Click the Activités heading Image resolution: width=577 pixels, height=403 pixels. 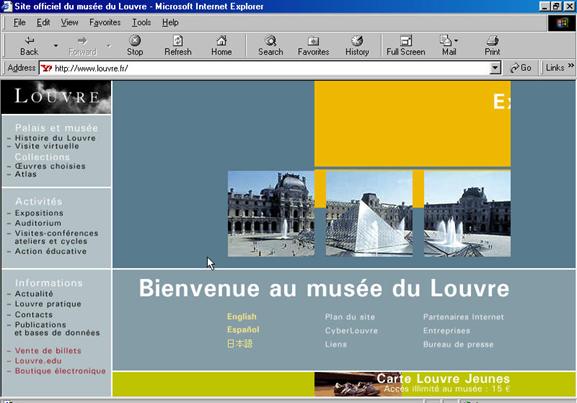click(x=38, y=201)
